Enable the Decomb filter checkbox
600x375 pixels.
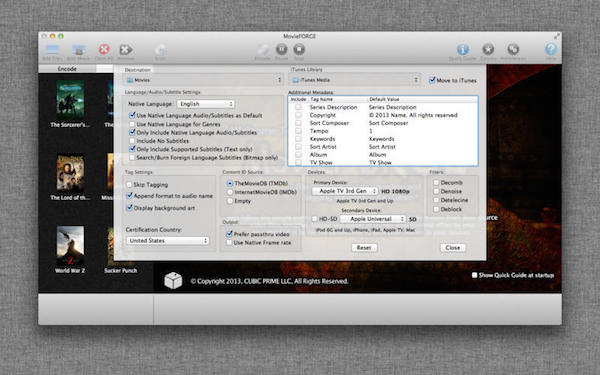click(436, 183)
